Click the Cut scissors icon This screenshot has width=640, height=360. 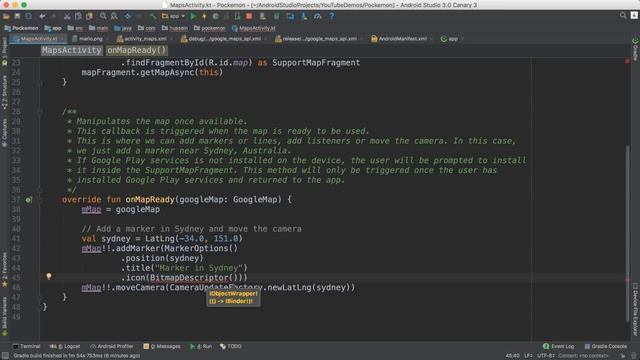[67, 16]
